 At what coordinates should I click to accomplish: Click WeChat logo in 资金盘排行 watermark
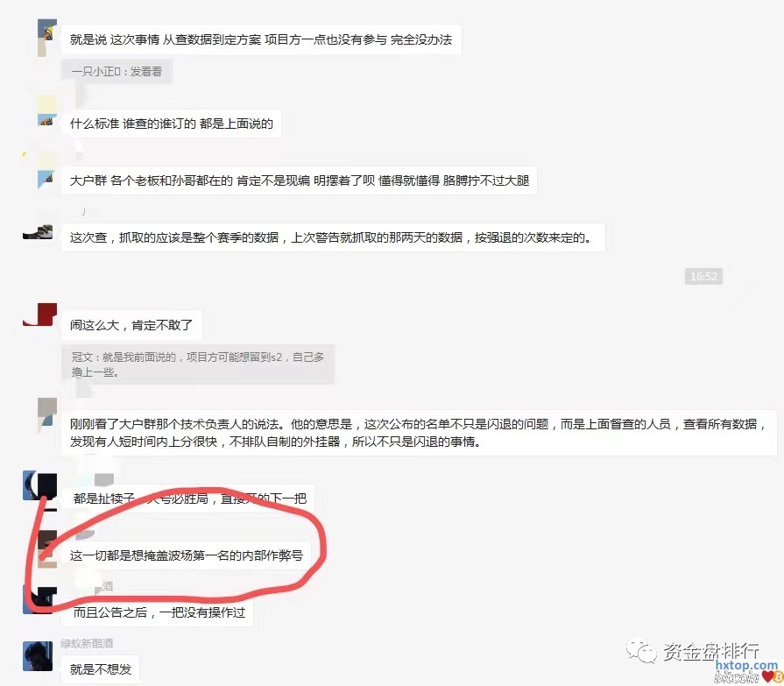click(641, 650)
